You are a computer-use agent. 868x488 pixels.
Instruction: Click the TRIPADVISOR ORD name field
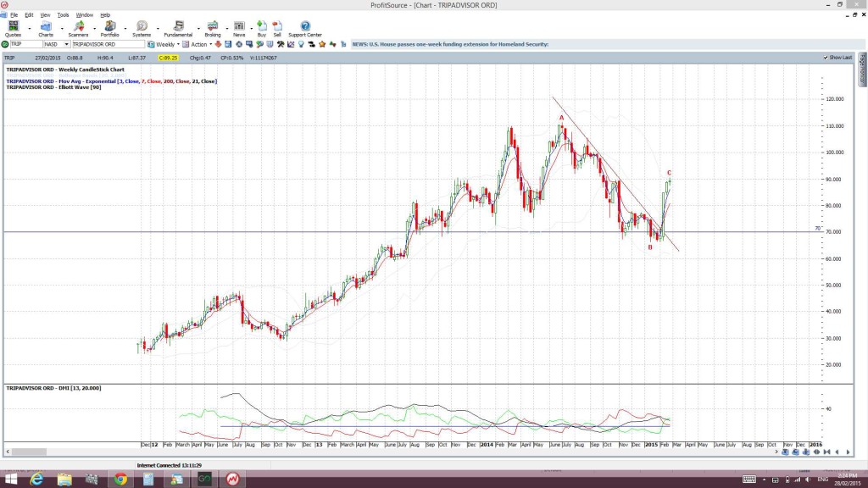pos(108,44)
